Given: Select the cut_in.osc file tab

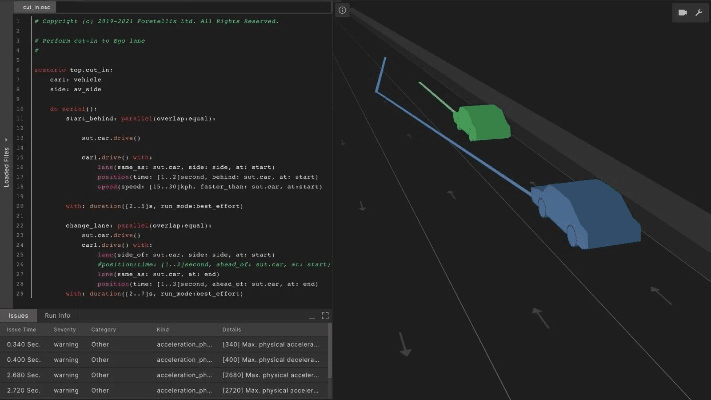Looking at the screenshot, I should click(36, 6).
